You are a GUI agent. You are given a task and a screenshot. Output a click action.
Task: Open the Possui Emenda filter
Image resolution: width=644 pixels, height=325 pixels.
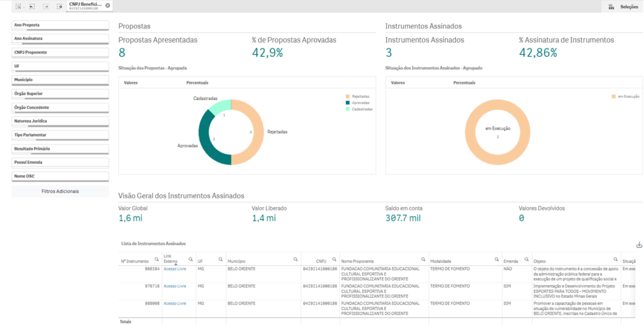(x=60, y=162)
